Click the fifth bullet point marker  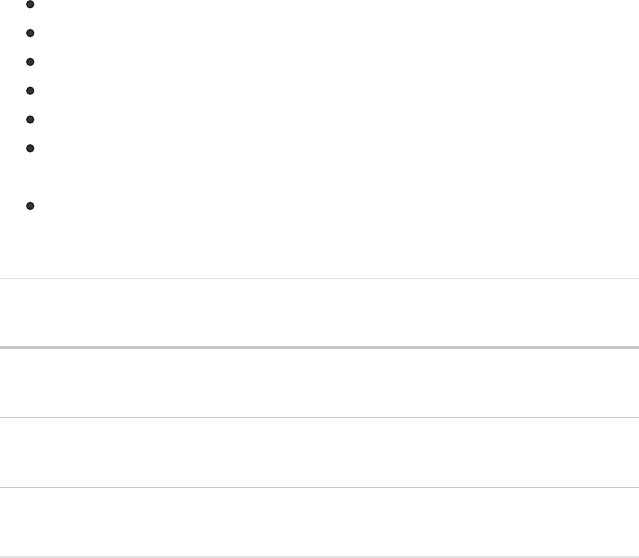[30, 119]
